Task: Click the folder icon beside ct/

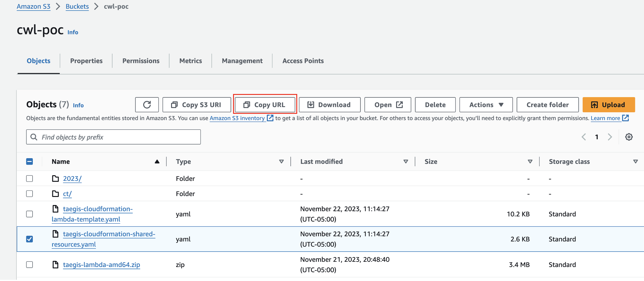Action: 55,194
